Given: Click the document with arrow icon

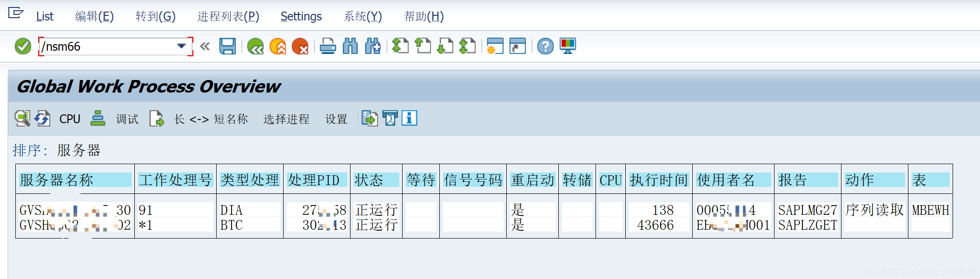Looking at the screenshot, I should (x=157, y=119).
